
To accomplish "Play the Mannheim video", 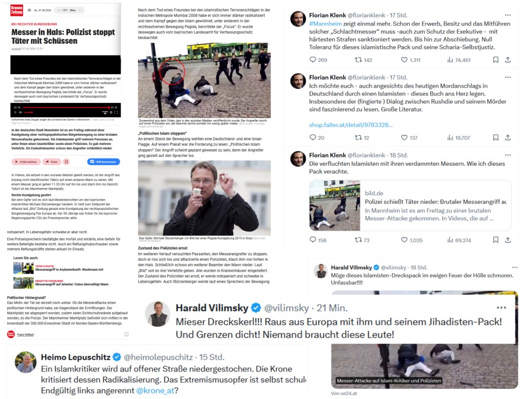I will coord(15,112).
